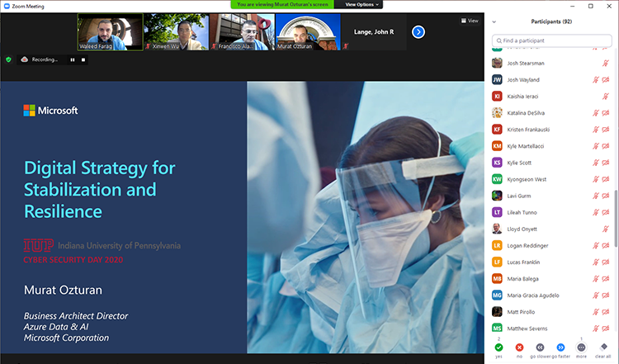Image resolution: width=619 pixels, height=364 pixels.
Task: Click Katalina DeSilva muted microphone icon
Action: (x=596, y=113)
